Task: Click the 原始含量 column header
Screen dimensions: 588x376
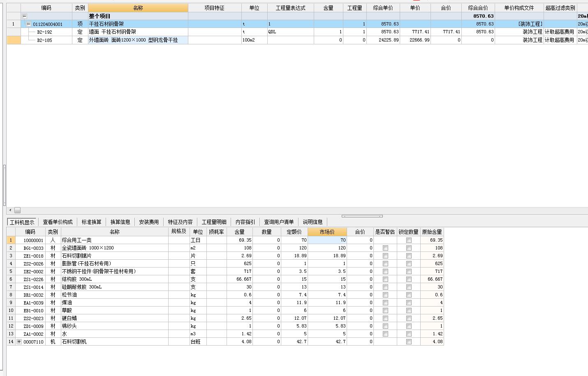Action: point(432,232)
